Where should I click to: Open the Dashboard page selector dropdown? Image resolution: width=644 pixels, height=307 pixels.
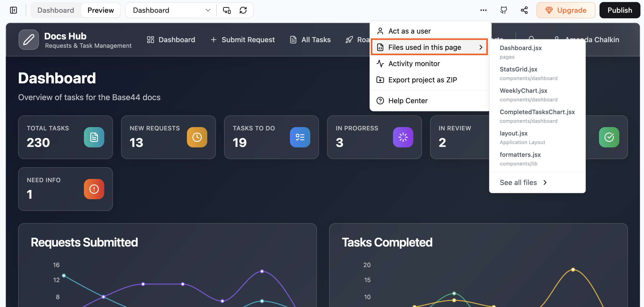(x=172, y=10)
